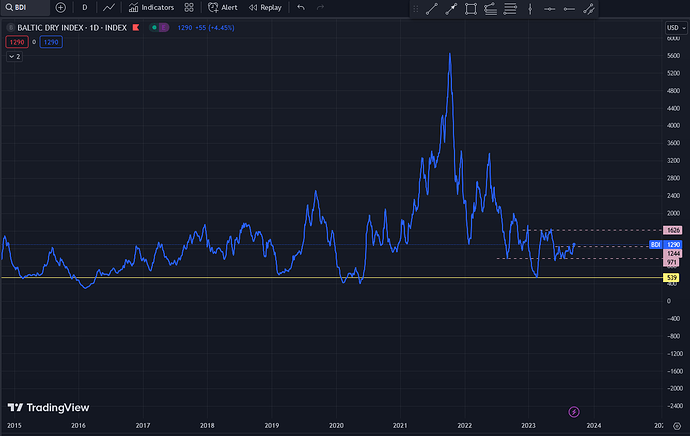Expand the collapsed indicators legend showing 2
This screenshot has height=436, width=690.
(13, 57)
